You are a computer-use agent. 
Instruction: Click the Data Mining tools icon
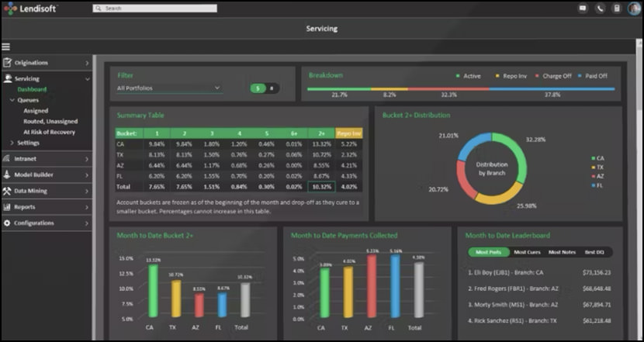pyautogui.click(x=7, y=191)
